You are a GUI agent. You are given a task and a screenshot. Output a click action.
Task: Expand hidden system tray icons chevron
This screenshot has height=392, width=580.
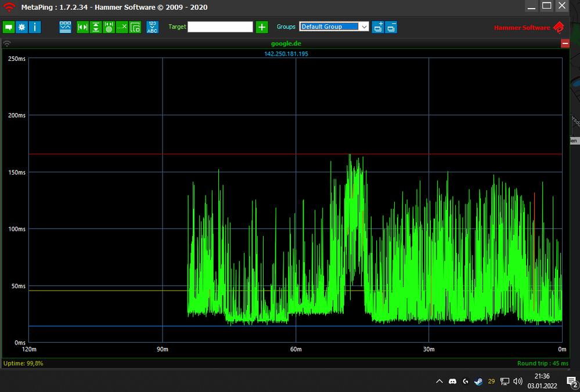pyautogui.click(x=439, y=381)
